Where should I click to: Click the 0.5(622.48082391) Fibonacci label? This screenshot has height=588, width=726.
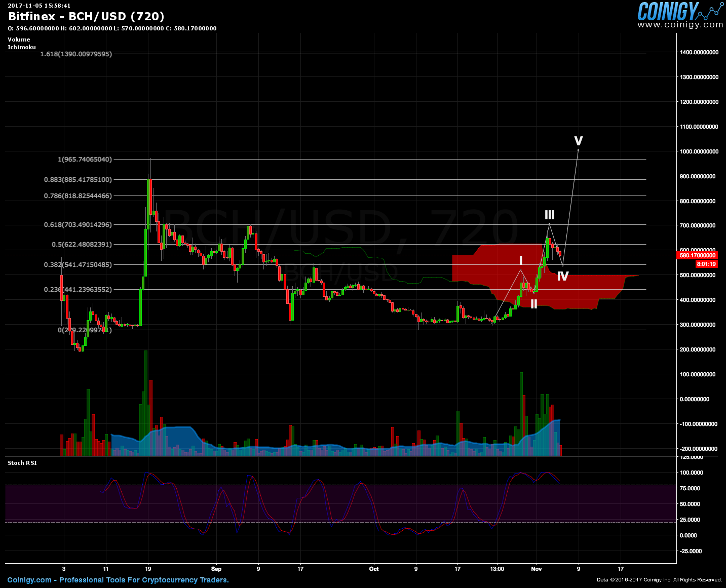coord(82,244)
